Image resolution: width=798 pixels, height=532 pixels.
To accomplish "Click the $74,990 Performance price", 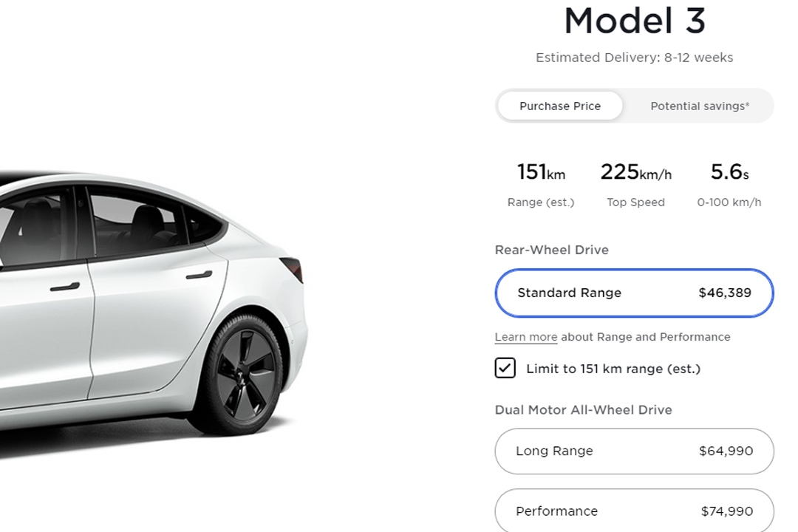I will pos(726,511).
